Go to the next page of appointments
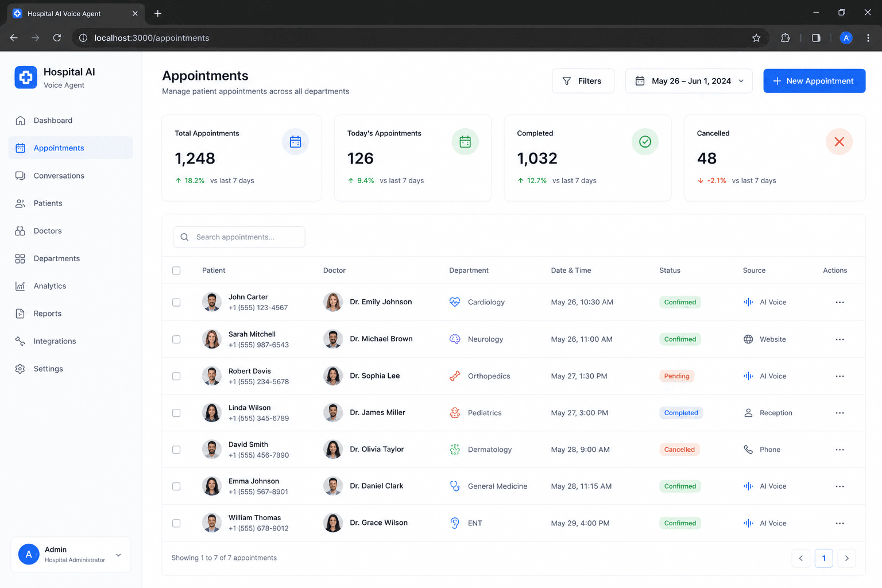The image size is (882, 588). coord(846,558)
